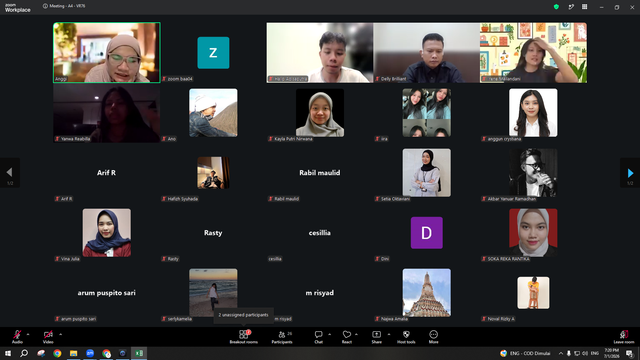Viewport: 640px width, 360px height.
Task: Click the Rabil maulid name tile
Action: pos(320,173)
